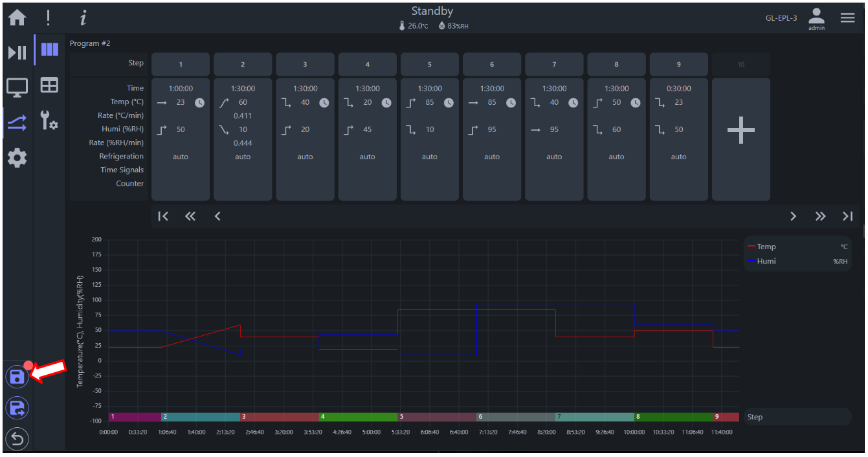The height and width of the screenshot is (457, 868).
Task: Open the play/pause run control icon
Action: click(17, 52)
